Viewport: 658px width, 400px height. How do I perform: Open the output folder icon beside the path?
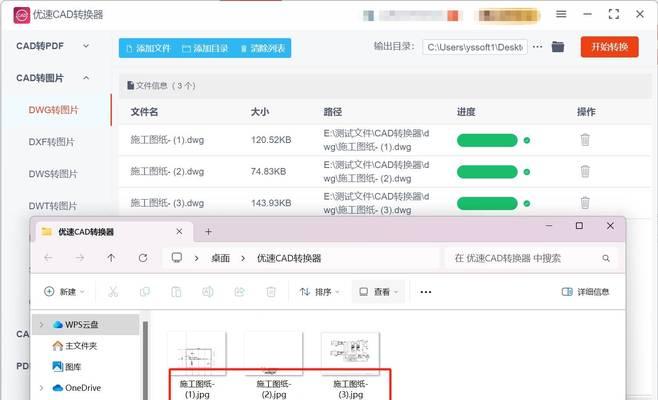coord(558,47)
